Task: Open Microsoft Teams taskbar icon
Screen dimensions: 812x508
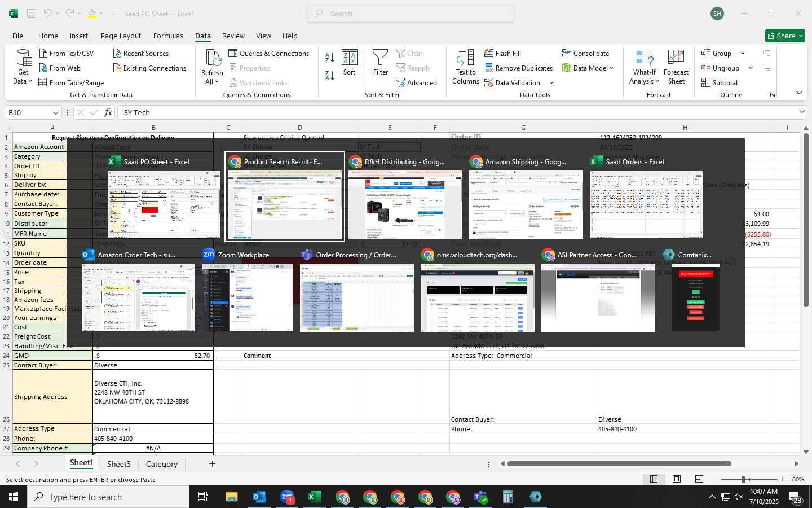Action: pos(480,497)
